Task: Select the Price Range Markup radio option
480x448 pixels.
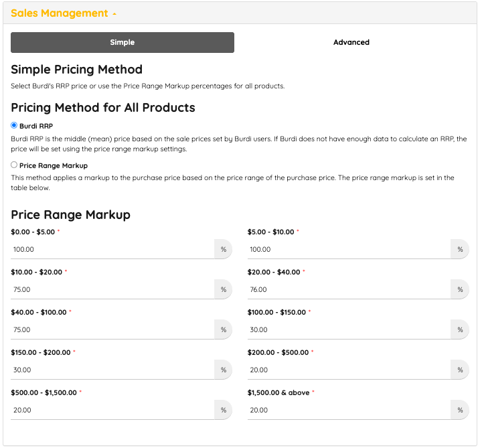Action: click(x=14, y=165)
